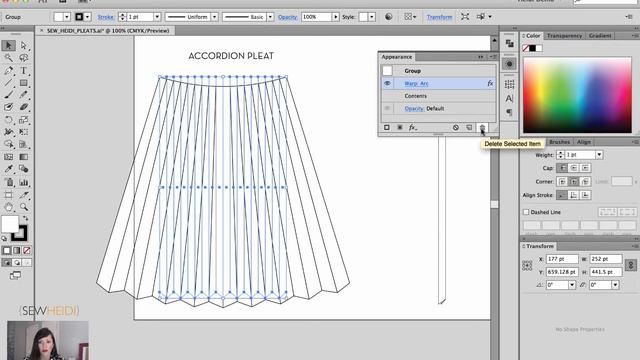Select the Magic Wand tool
This screenshot has width=640, height=360.
coord(9,58)
